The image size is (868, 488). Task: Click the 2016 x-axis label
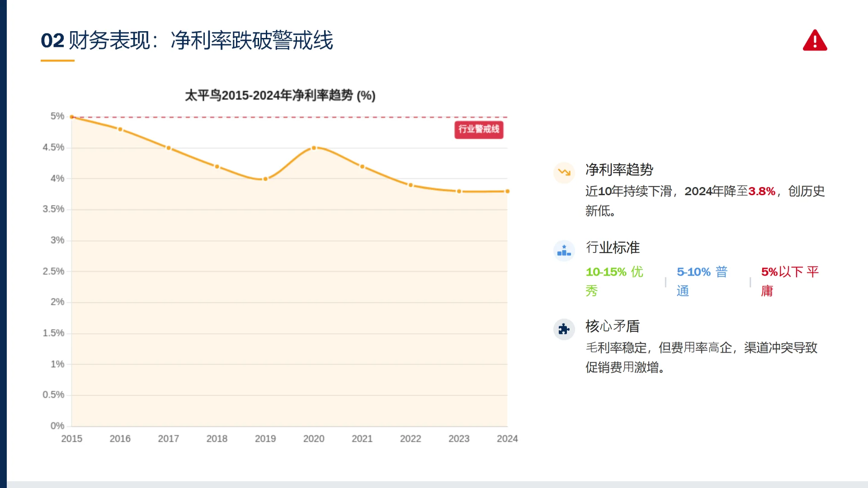(x=120, y=439)
